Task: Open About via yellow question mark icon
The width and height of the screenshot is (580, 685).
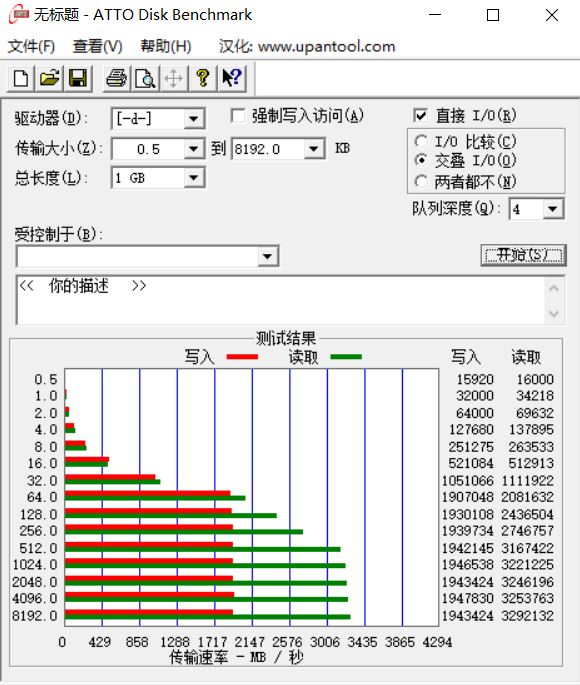Action: coord(203,79)
